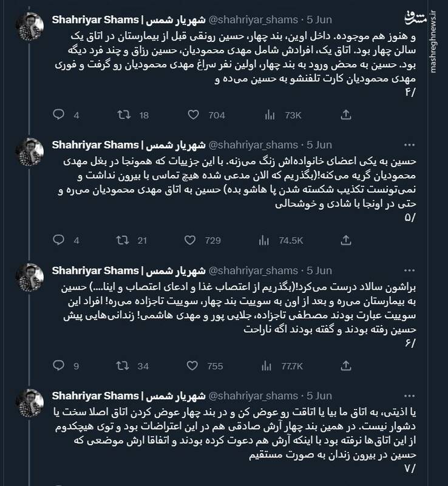Screen dimensions: 448x486
Task: Like the tweet with 729 likes
Action: (194, 240)
